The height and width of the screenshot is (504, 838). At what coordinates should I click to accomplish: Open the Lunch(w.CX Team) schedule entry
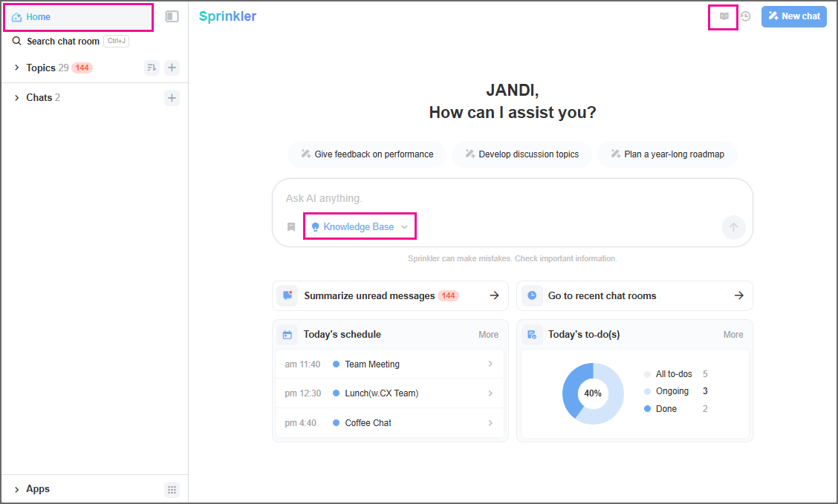(x=389, y=393)
